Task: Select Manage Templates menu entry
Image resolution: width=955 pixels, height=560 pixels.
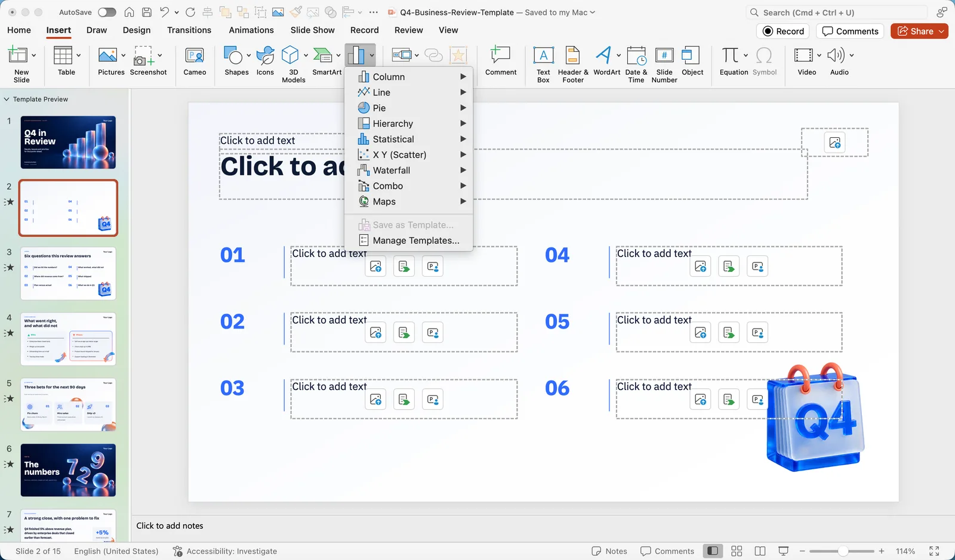Action: pos(409,240)
